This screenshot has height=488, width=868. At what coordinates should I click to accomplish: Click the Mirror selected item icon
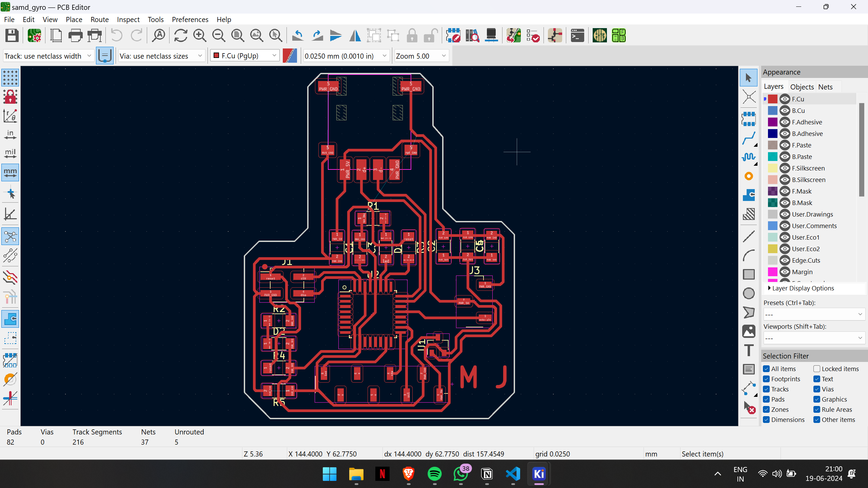pyautogui.click(x=355, y=36)
